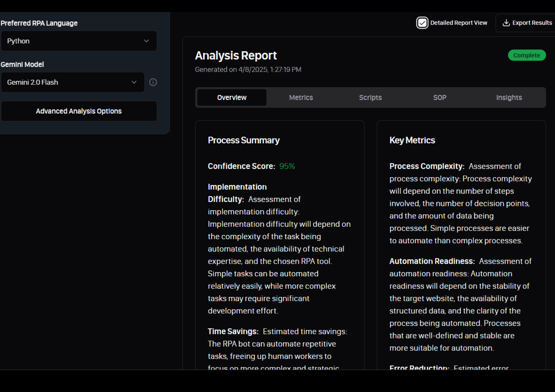Open the Preferred RPA Language dropdown

79,41
